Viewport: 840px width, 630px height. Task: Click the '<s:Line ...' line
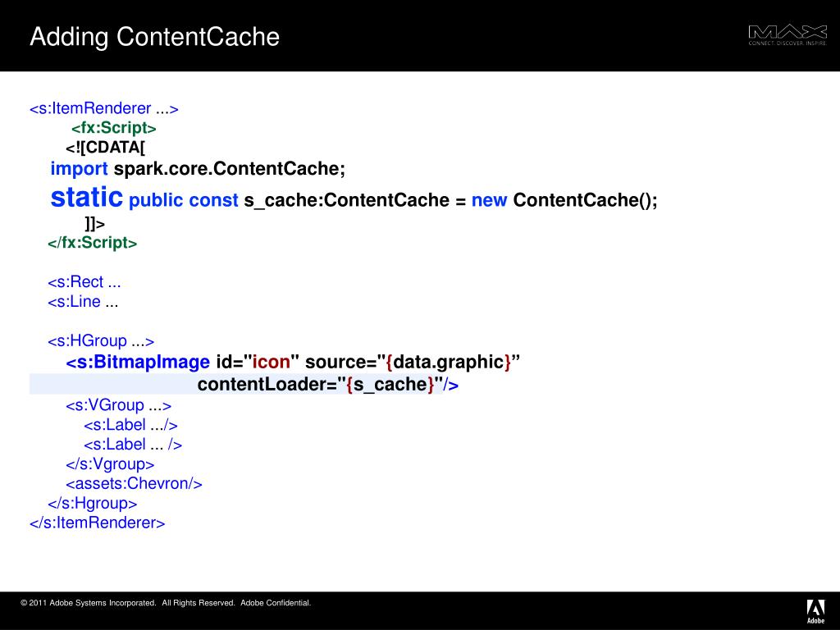(83, 302)
